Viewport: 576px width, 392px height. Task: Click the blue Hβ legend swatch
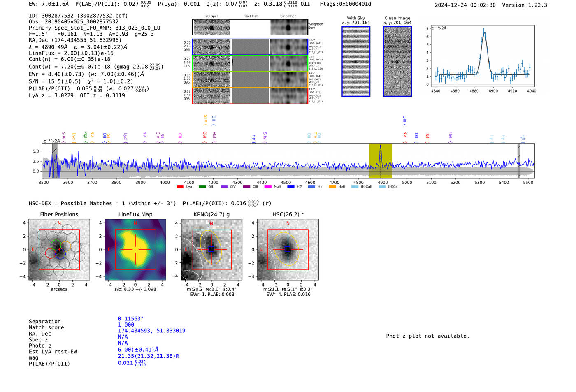pyautogui.click(x=291, y=186)
